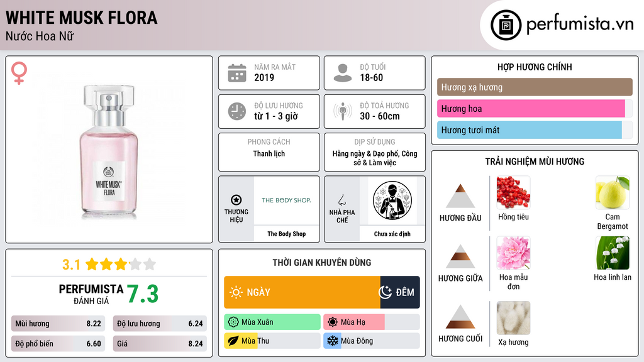The image size is (644, 362).
Task: Click the snowflake icon for Mùa Đông
Action: point(333,341)
